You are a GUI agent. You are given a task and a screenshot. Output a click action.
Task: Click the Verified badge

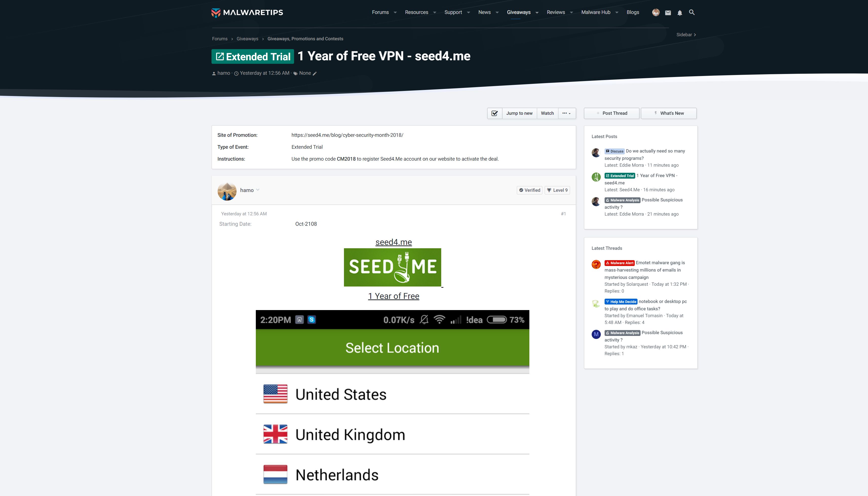click(530, 190)
